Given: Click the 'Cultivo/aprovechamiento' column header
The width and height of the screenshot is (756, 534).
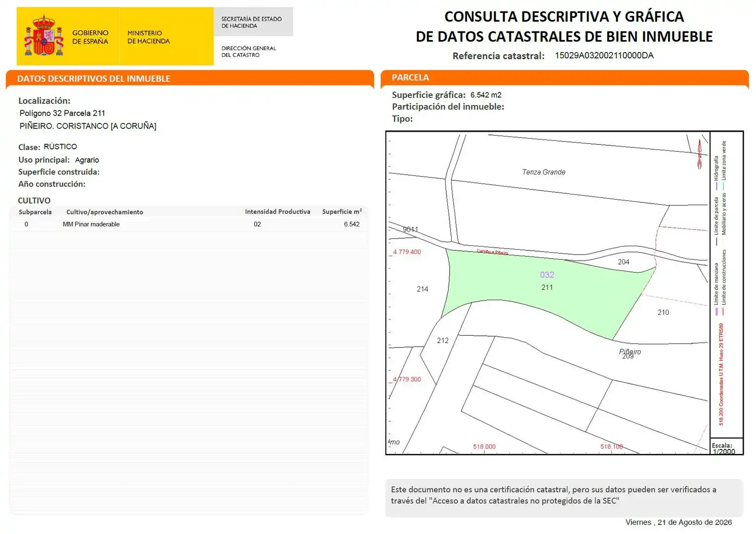Looking at the screenshot, I should pos(105,212).
